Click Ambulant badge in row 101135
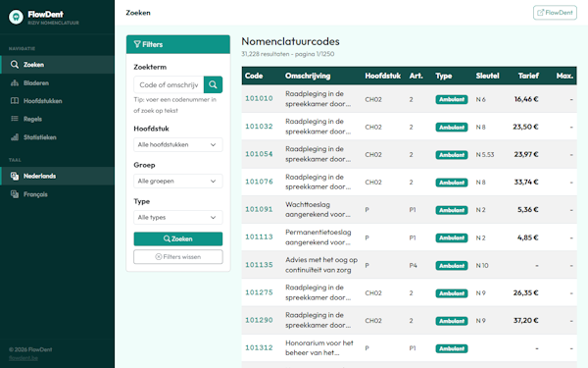 click(x=452, y=266)
